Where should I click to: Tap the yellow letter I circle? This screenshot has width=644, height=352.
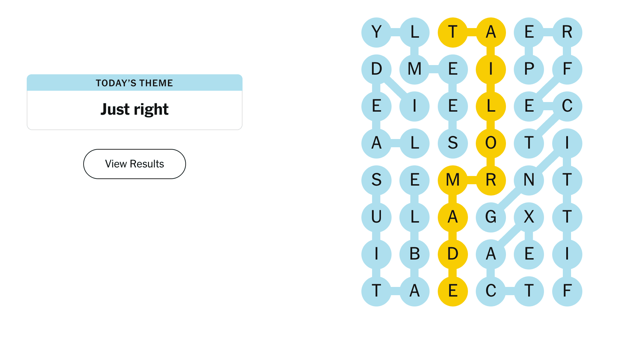coord(491,69)
